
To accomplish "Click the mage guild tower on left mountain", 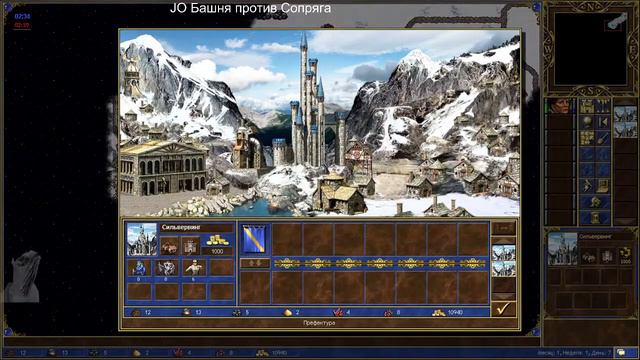I will click(131, 78).
